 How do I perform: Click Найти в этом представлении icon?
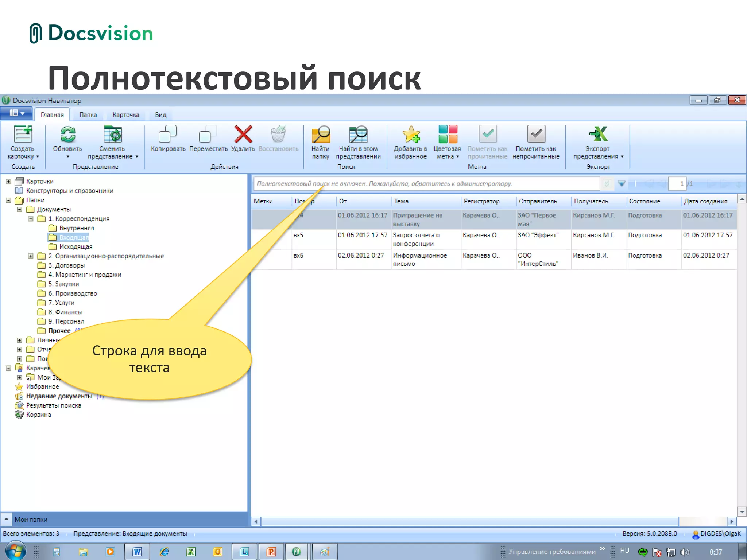[358, 134]
